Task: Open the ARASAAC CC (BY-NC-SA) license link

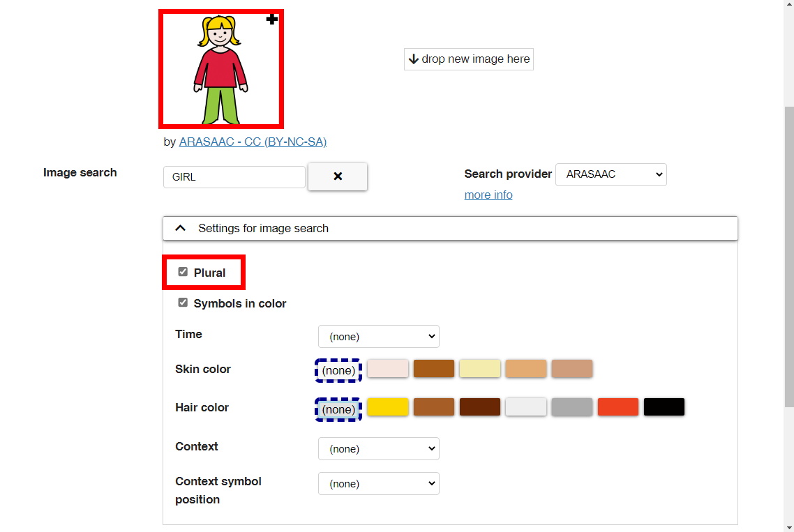Action: [253, 142]
